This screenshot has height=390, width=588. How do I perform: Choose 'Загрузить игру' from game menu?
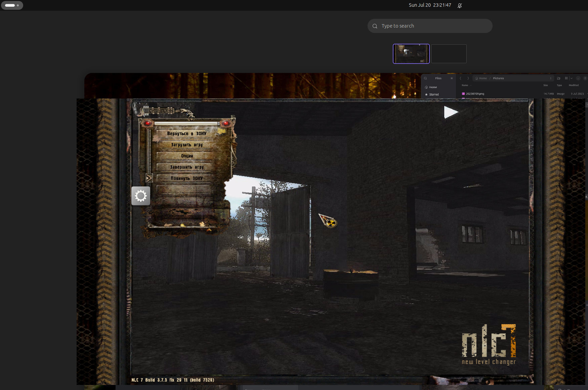click(187, 145)
